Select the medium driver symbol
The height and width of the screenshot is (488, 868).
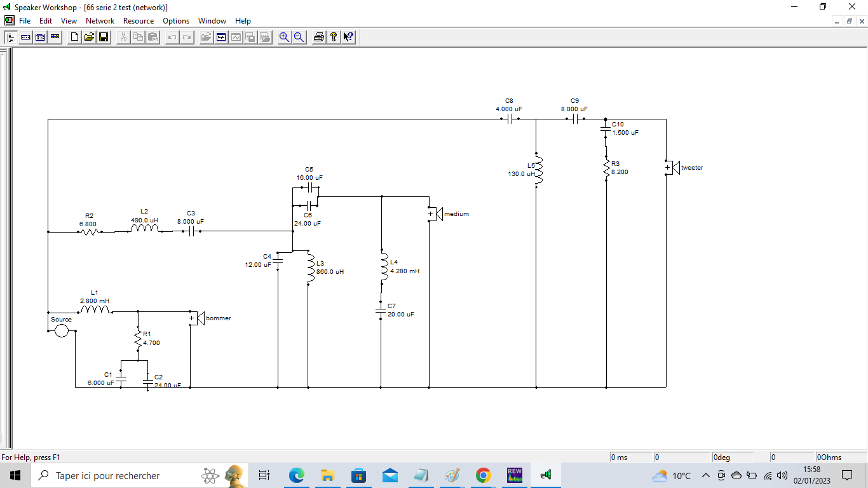435,214
